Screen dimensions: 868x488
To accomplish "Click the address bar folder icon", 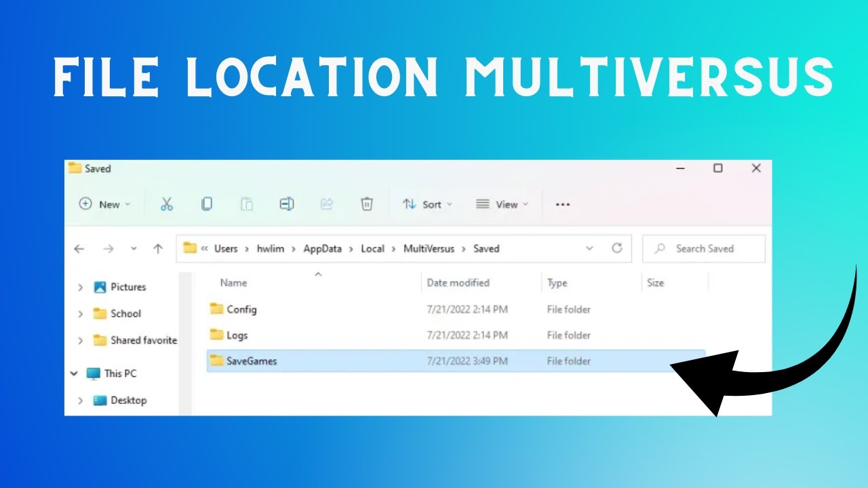I will (190, 248).
